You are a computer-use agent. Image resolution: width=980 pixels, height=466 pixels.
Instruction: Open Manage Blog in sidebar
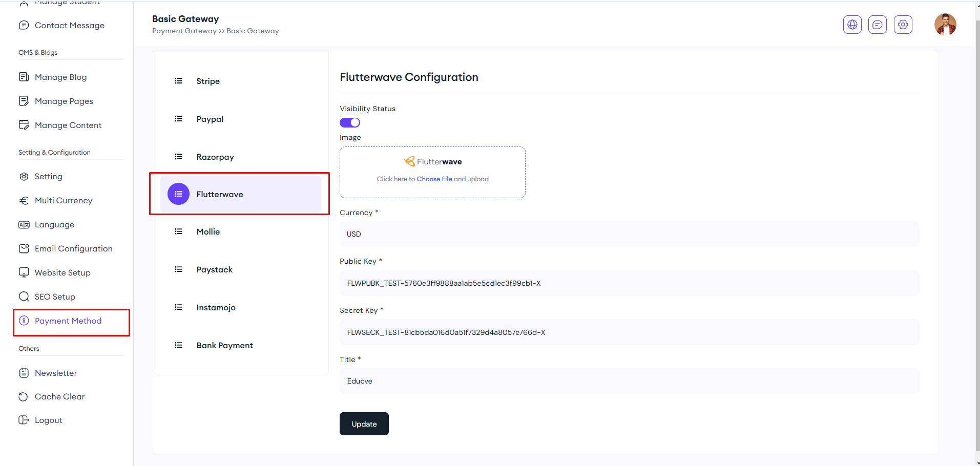[60, 77]
